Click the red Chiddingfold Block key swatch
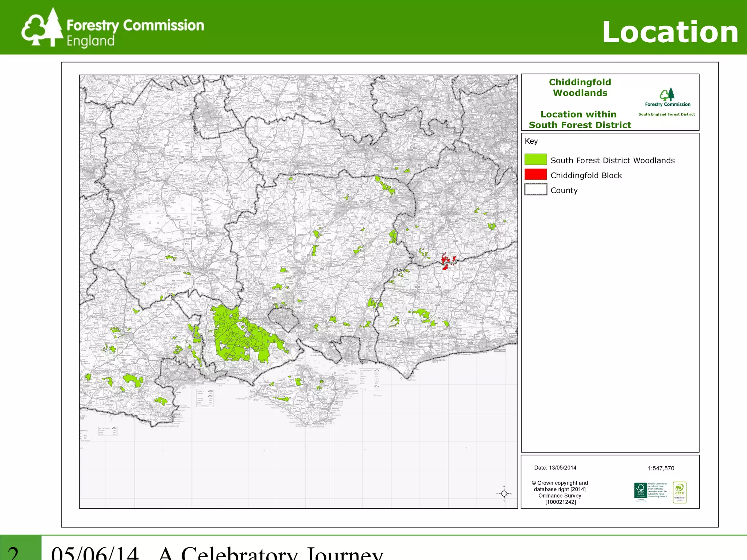The width and height of the screenshot is (747, 560). (x=535, y=175)
